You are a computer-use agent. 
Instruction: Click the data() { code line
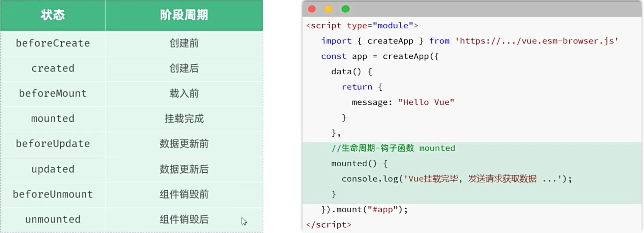point(352,71)
